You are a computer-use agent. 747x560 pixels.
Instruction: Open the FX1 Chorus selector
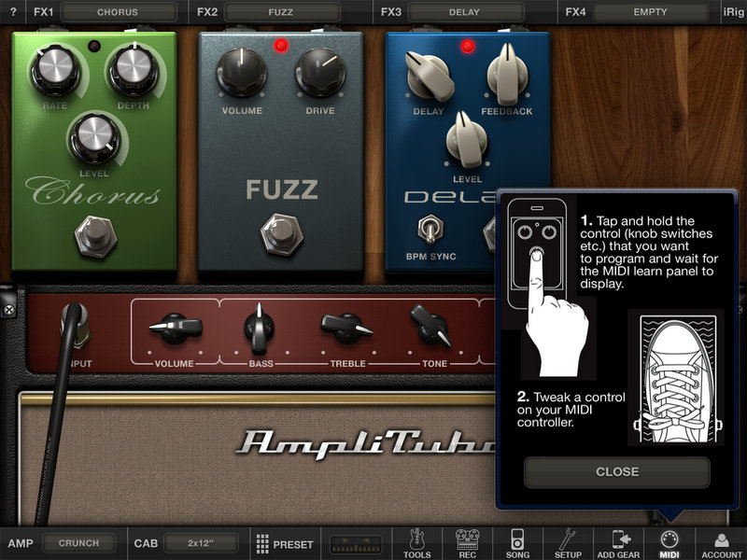pos(119,12)
